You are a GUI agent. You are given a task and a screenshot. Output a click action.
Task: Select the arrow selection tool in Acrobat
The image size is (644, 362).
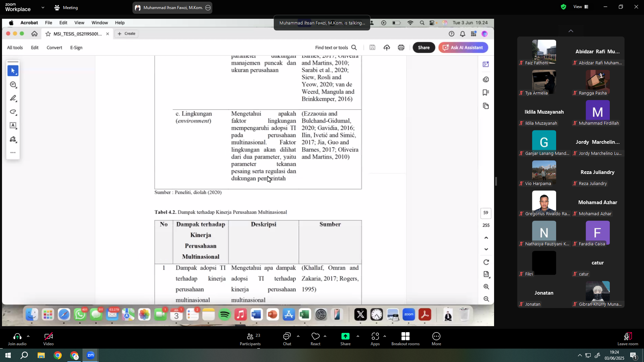pos(13,71)
